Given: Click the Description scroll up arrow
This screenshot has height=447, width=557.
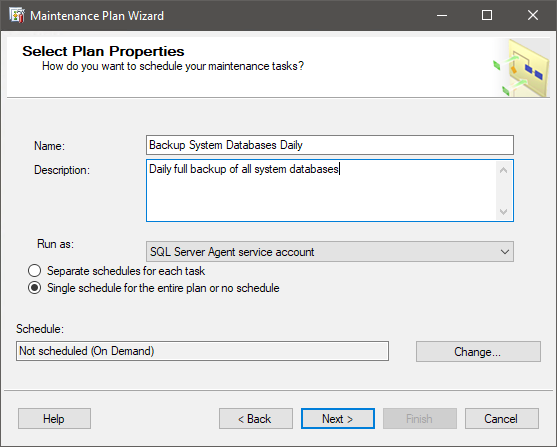Looking at the screenshot, I should [x=503, y=171].
